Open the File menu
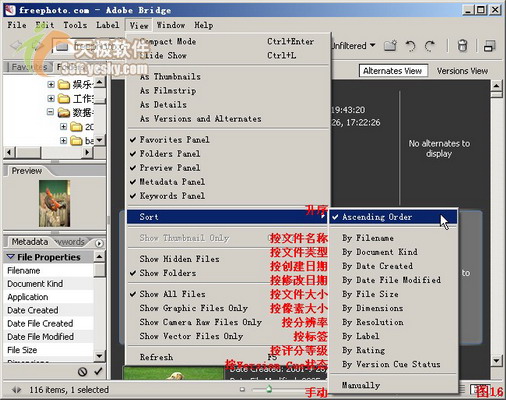Viewport: 506px width, 400px height. click(x=17, y=25)
